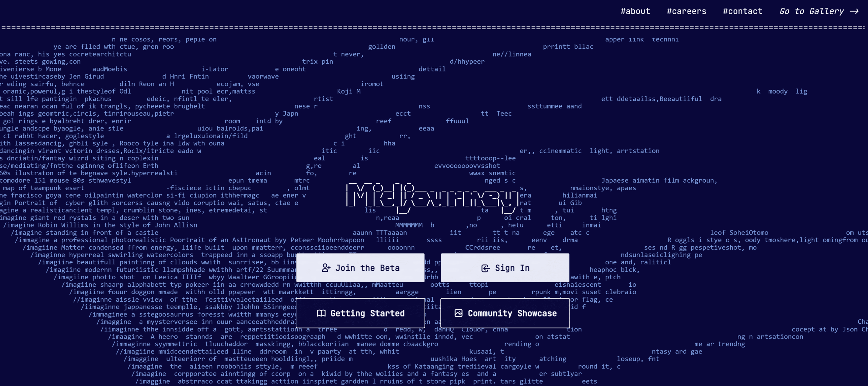The width and height of the screenshot is (868, 386).
Task: Click the 'comodore 151 mouse 80s' prompt line
Action: click(x=65, y=180)
